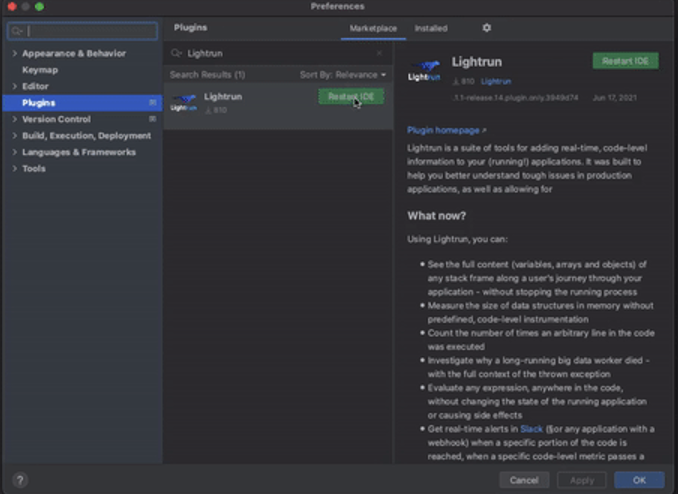Expand the Editor section
Screen dimensions: 678x494
(14, 86)
